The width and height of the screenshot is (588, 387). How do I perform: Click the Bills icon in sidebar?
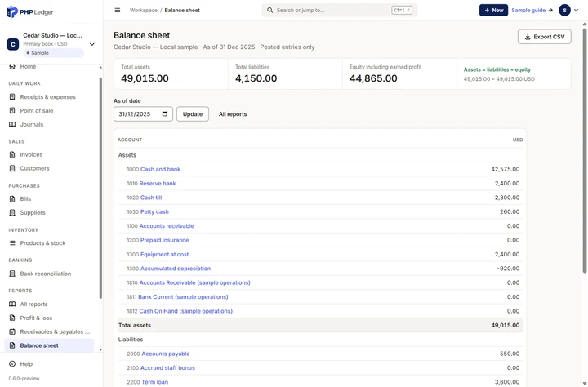(x=12, y=198)
